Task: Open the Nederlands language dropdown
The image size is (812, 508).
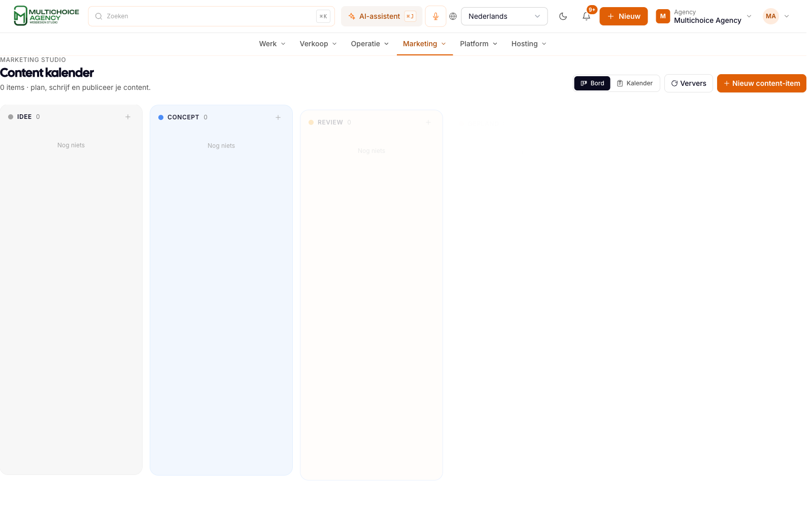Action: pos(504,16)
